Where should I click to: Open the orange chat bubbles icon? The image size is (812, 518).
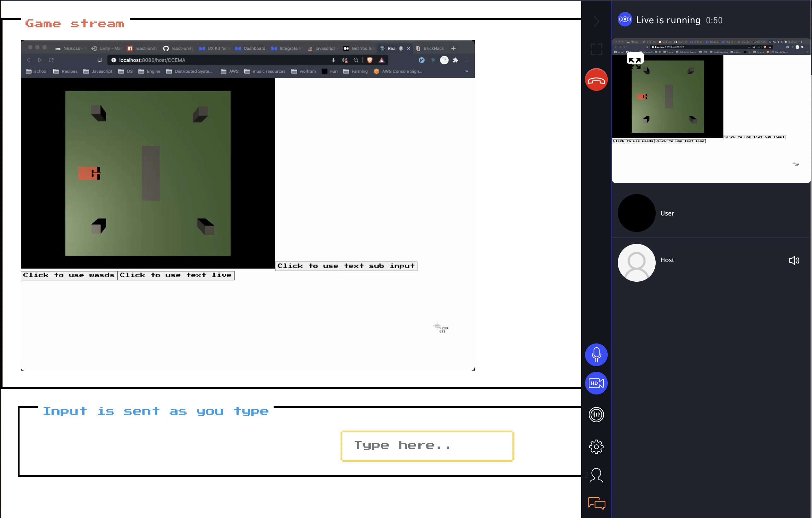pyautogui.click(x=596, y=504)
